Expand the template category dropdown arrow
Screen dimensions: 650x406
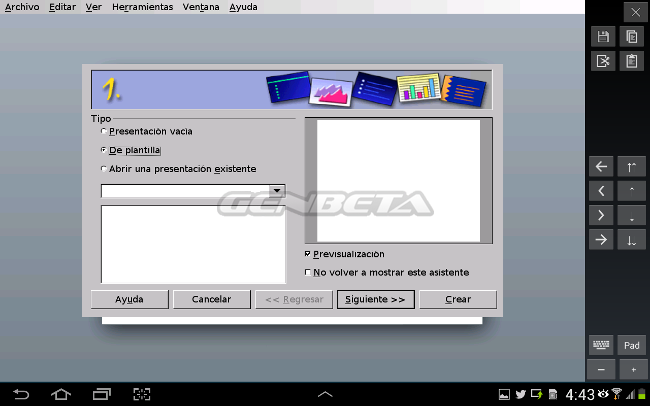tap(277, 190)
